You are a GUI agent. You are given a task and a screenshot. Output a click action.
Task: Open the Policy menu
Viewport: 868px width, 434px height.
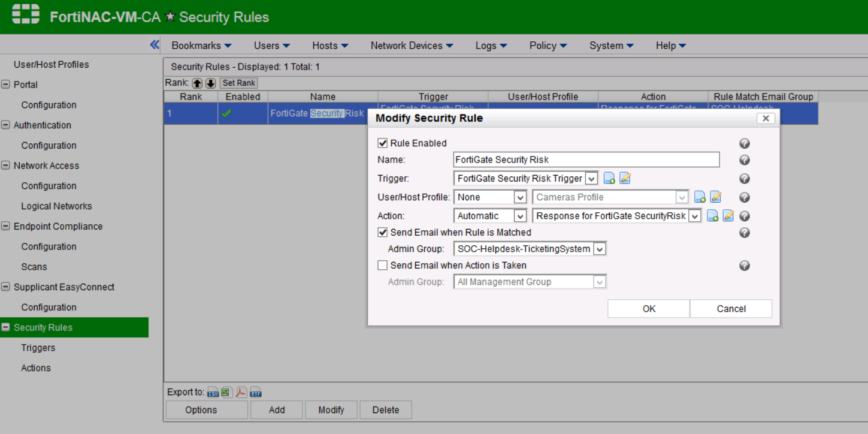pos(548,46)
